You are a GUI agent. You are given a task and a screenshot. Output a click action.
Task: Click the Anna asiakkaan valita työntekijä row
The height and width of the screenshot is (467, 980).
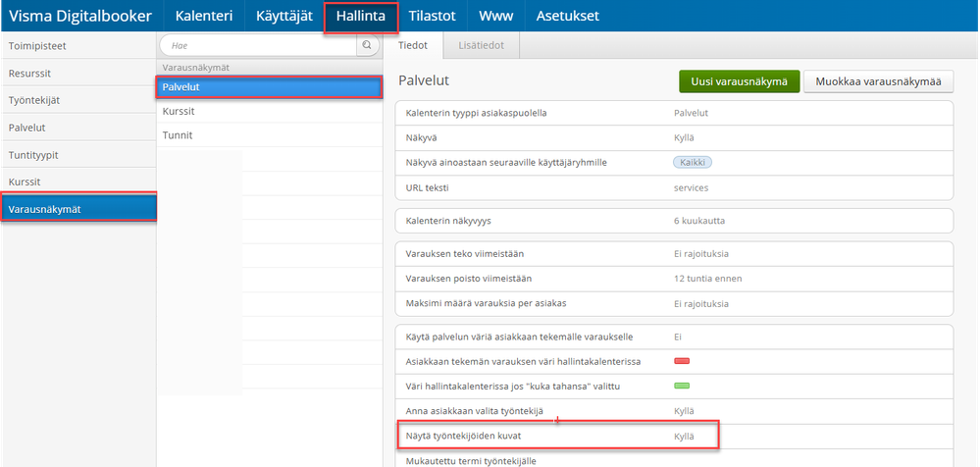pyautogui.click(x=674, y=411)
